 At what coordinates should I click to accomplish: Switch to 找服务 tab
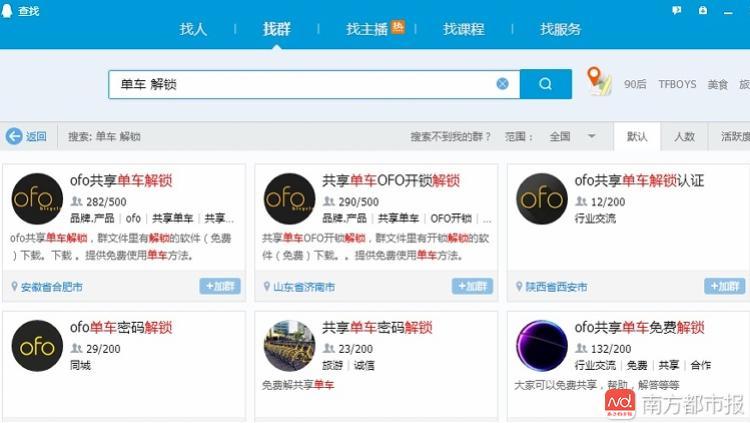tap(561, 29)
